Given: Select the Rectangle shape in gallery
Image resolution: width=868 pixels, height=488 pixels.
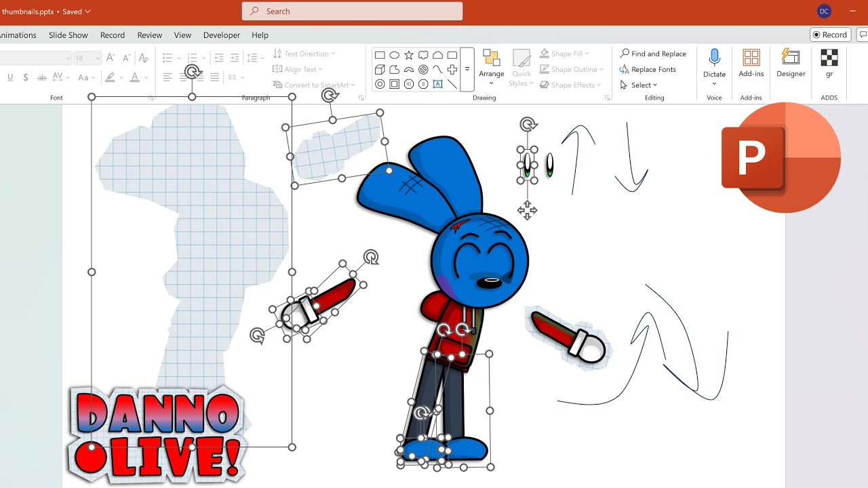Looking at the screenshot, I should coord(380,55).
